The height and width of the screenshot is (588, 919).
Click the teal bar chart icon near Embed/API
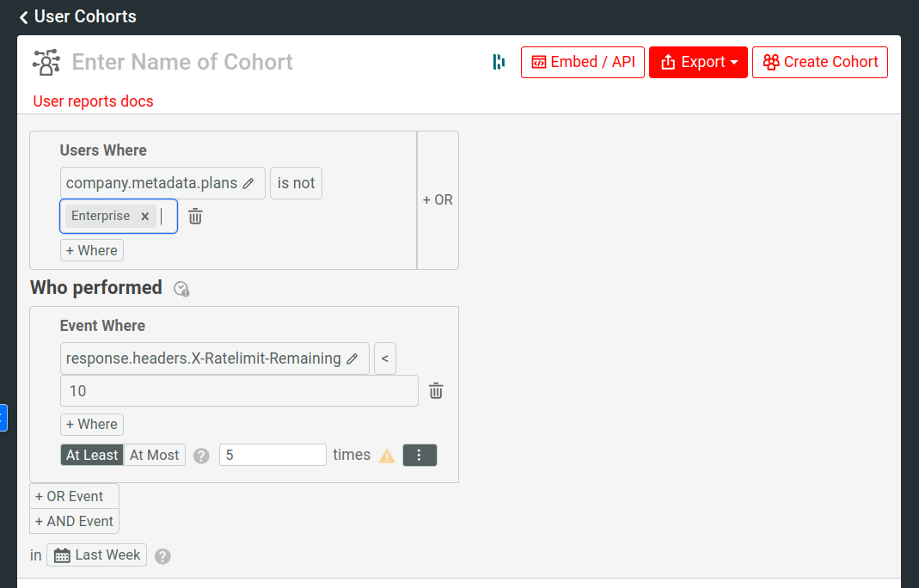pos(499,62)
